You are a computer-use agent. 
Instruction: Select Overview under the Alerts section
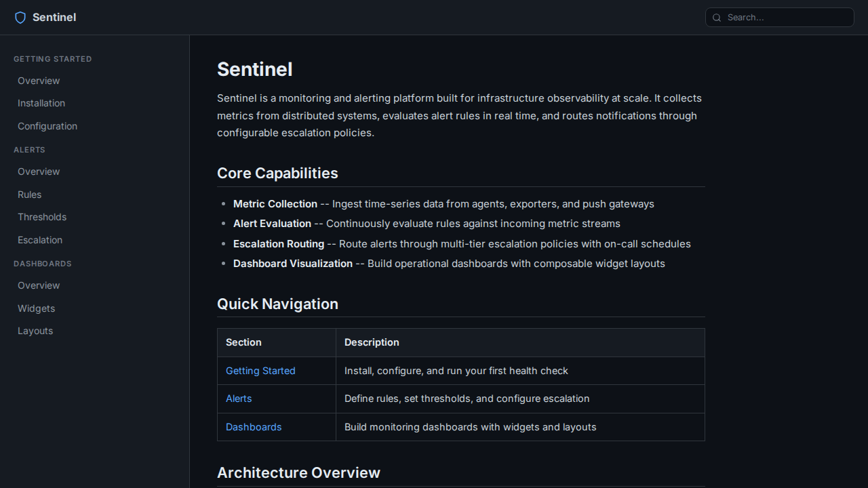click(39, 171)
